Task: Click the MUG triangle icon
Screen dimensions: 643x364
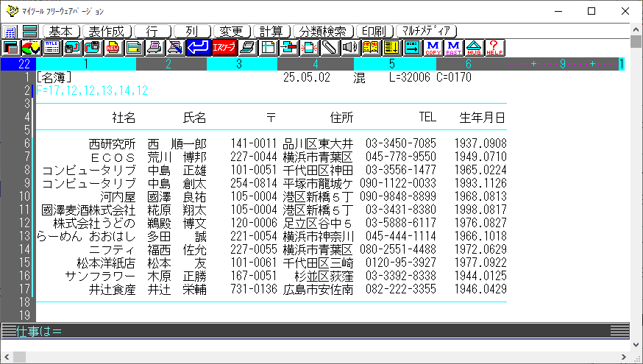Action: 475,49
